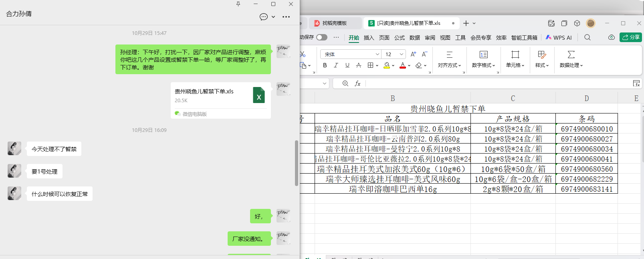Switch to the 插入 ribbon tab
The image size is (644, 259).
pos(369,38)
